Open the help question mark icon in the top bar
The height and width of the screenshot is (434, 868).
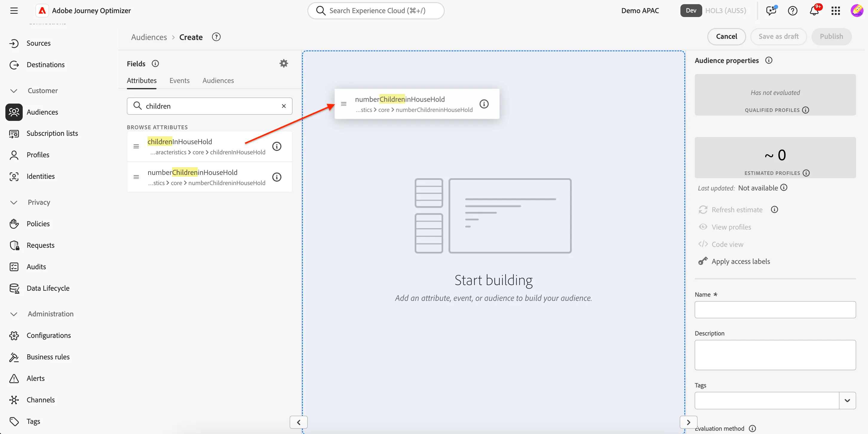click(x=792, y=11)
